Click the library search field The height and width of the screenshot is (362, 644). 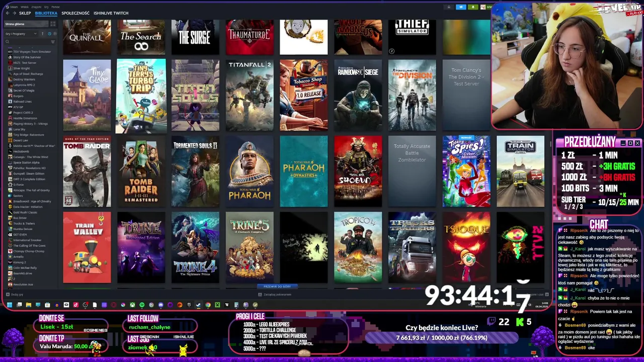click(x=28, y=42)
